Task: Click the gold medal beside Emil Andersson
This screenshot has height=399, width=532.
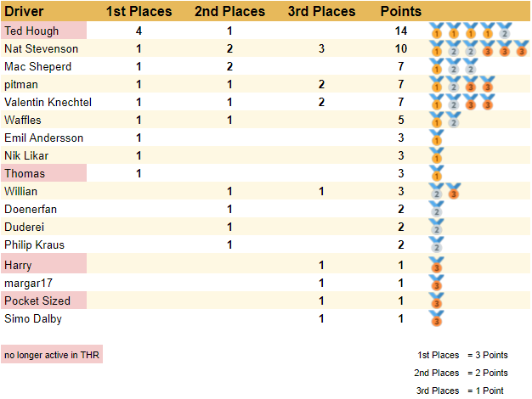Action: [x=437, y=139]
